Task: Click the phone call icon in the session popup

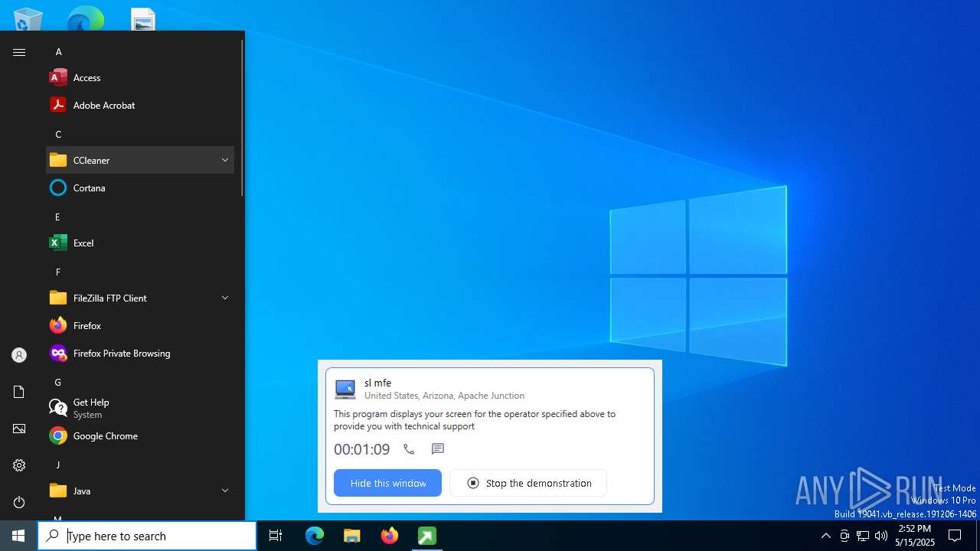Action: [x=409, y=449]
